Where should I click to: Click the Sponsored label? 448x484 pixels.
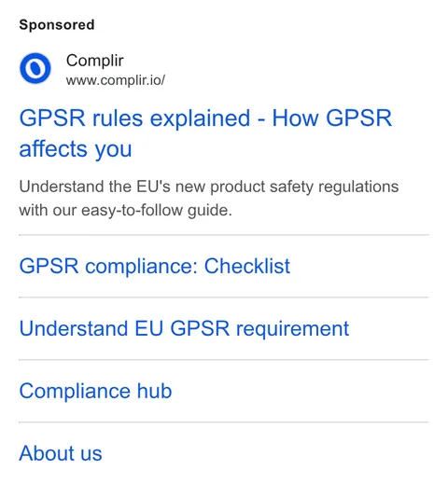coord(57,24)
